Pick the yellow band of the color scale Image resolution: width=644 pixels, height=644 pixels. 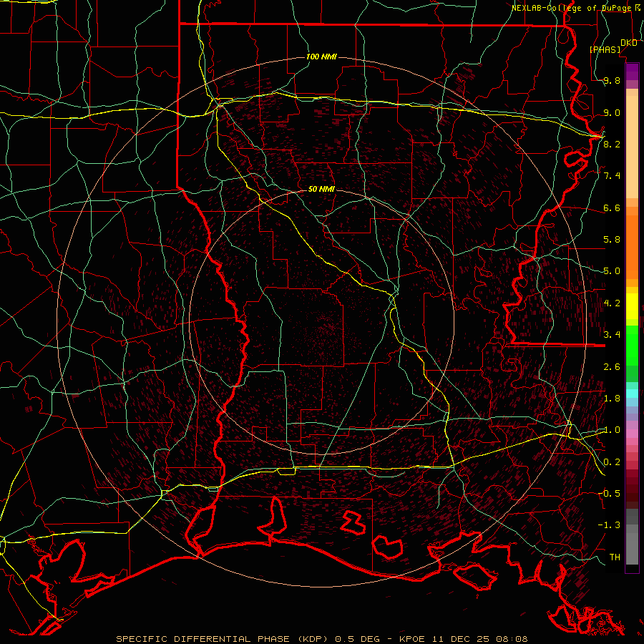(632, 306)
